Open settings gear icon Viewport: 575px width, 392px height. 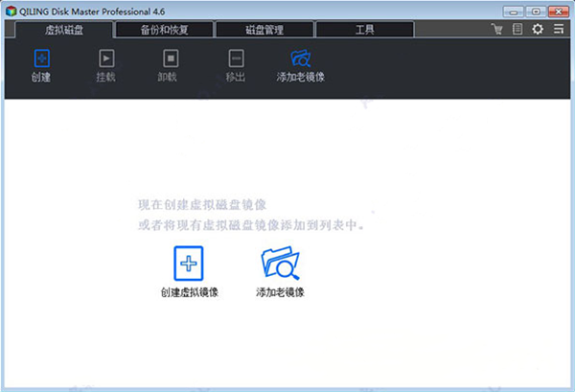click(538, 29)
